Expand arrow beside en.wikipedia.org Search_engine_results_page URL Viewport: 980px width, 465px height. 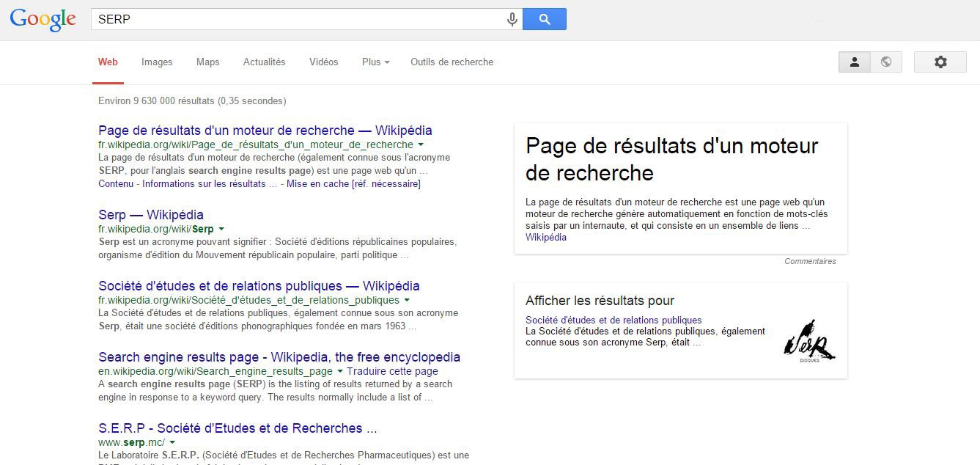(340, 372)
